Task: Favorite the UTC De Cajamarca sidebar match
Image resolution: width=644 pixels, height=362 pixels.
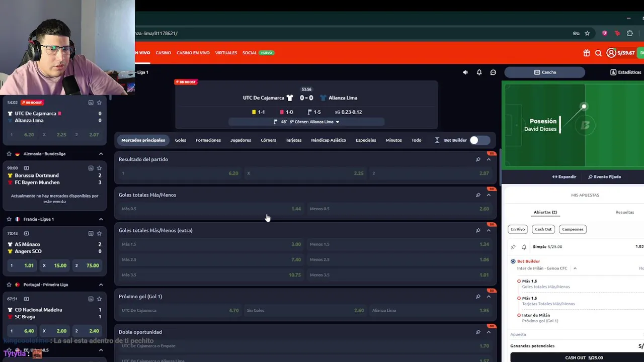Action: coord(99,103)
